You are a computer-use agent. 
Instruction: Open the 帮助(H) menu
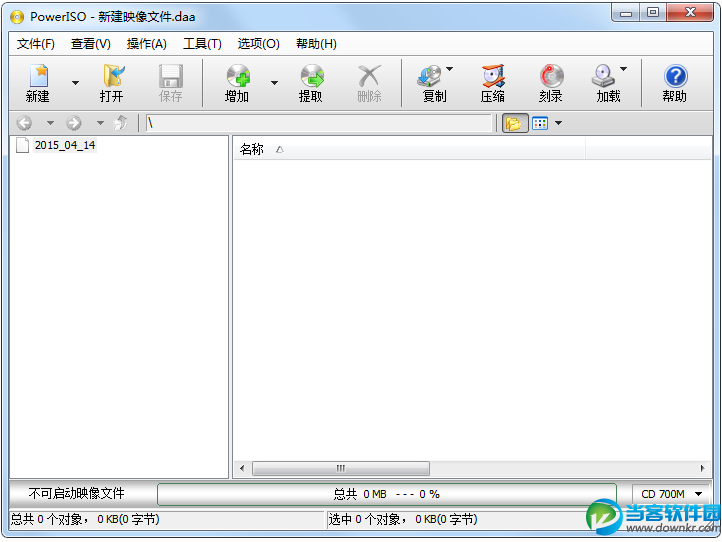(x=316, y=44)
